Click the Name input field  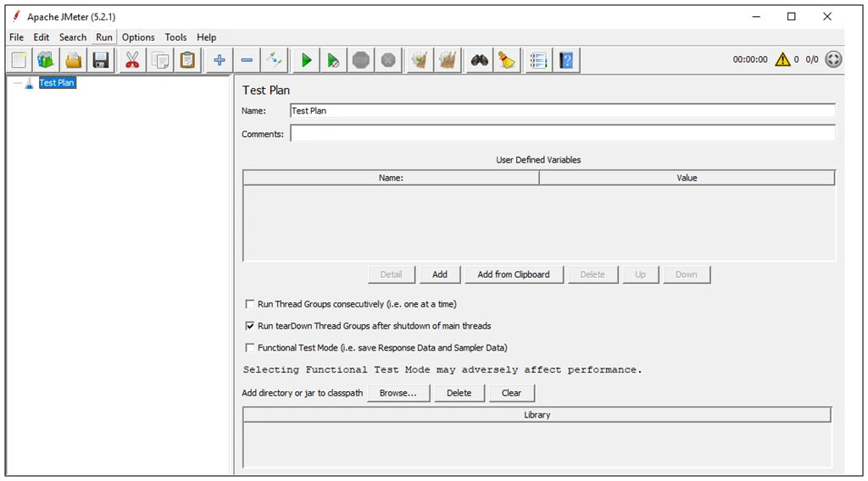tap(563, 111)
